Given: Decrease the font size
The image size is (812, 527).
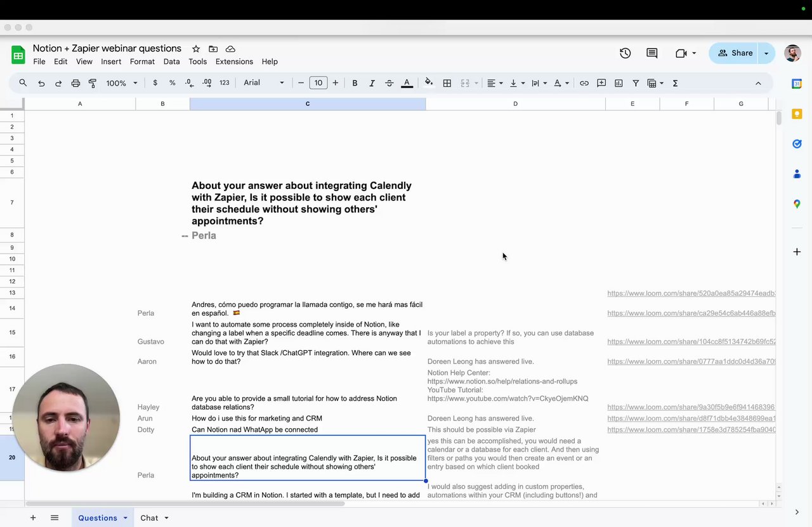Looking at the screenshot, I should point(301,83).
